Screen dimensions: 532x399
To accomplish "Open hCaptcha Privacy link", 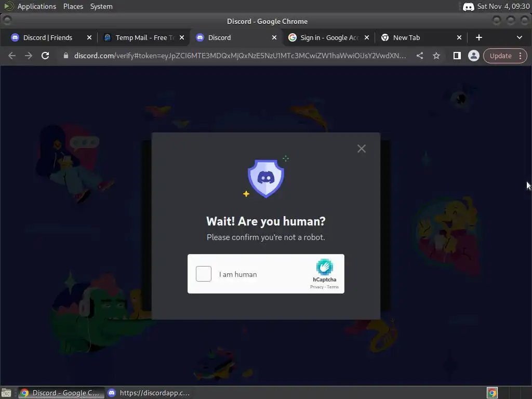I will (x=316, y=287).
